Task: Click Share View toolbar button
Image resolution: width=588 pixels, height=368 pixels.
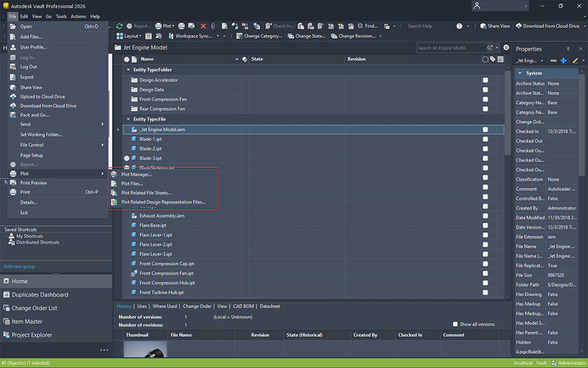Action: coord(495,26)
